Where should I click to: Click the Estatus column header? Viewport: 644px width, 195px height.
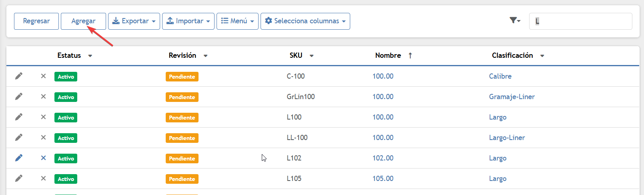click(69, 55)
